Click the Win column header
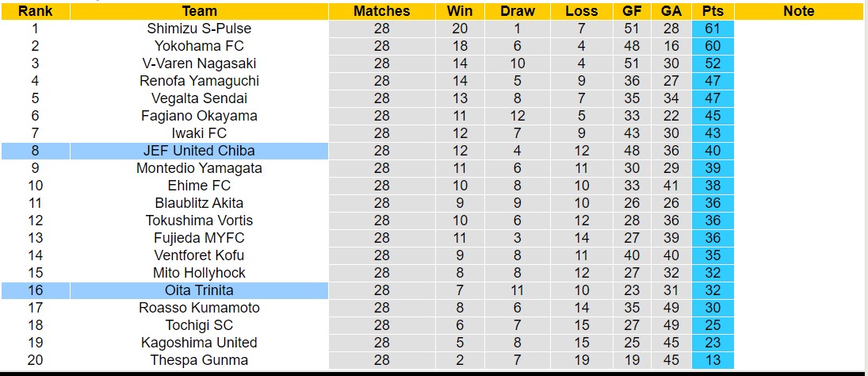Screen dimensions: 868x376 460,11
